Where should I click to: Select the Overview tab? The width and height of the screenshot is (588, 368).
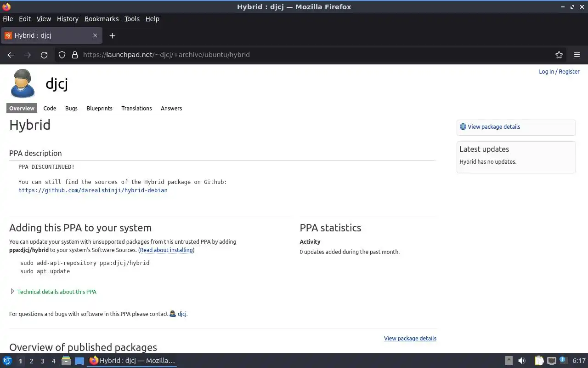tap(22, 108)
